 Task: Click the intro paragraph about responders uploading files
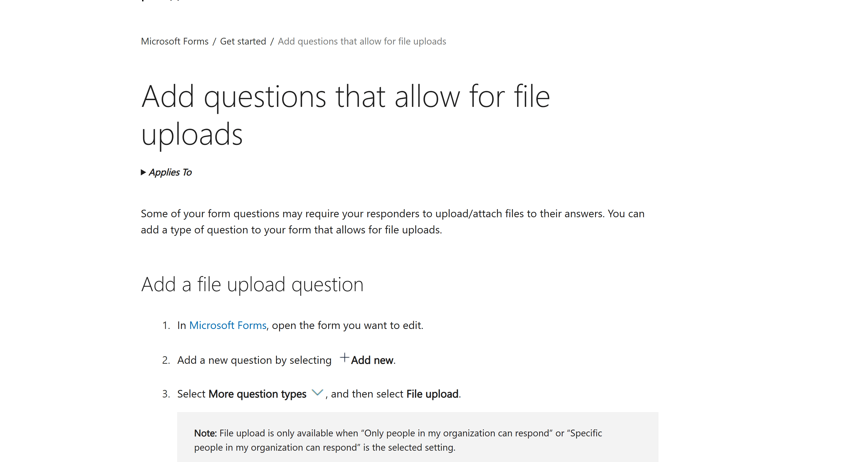click(x=393, y=222)
